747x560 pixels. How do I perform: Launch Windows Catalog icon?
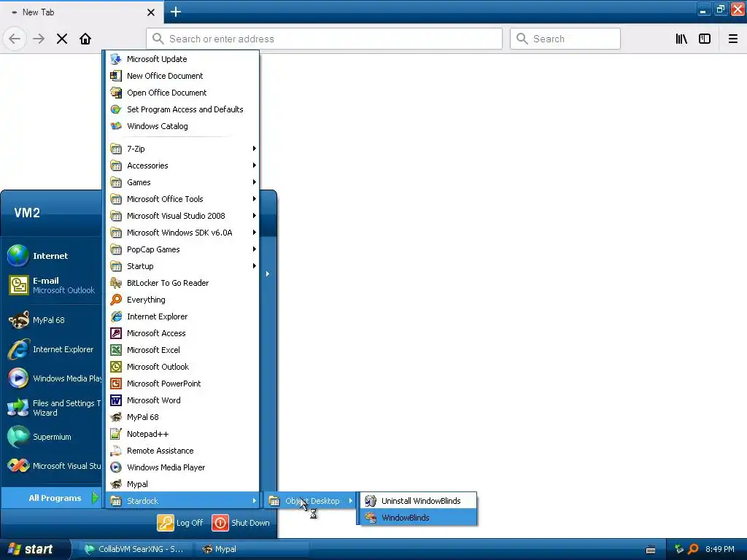(116, 126)
